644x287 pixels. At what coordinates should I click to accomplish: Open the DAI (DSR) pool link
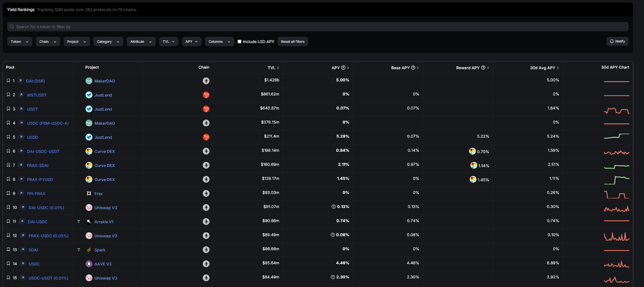[x=35, y=81]
